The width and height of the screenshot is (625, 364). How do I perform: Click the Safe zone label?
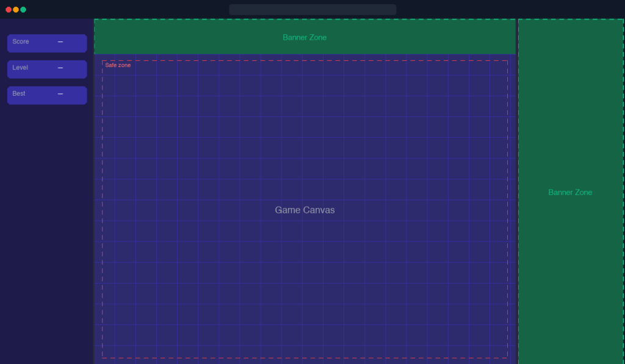118,65
